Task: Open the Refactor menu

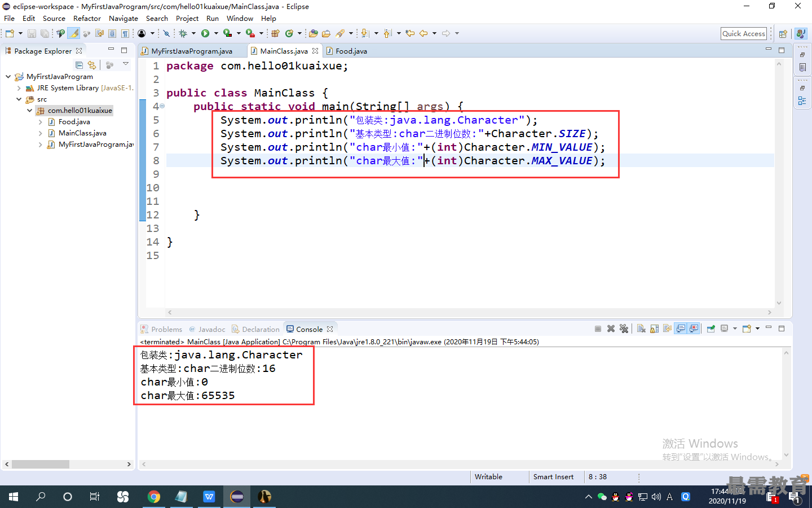Action: tap(87, 18)
